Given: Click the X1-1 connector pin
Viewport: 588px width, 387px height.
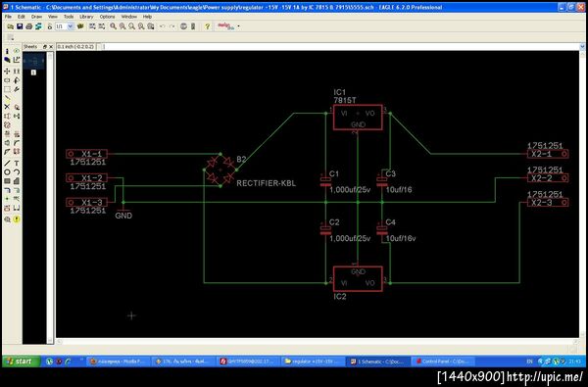Looking at the screenshot, I should (x=86, y=154).
